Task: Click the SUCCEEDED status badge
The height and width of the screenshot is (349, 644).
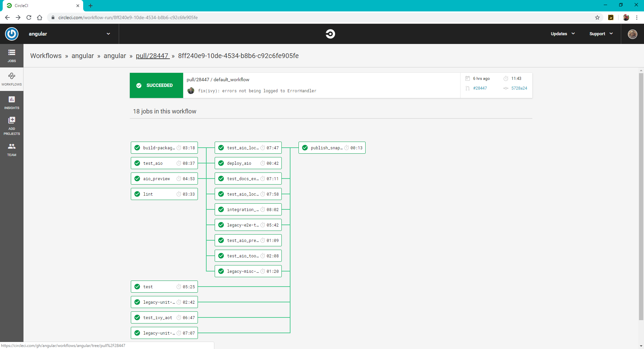Action: pos(156,85)
